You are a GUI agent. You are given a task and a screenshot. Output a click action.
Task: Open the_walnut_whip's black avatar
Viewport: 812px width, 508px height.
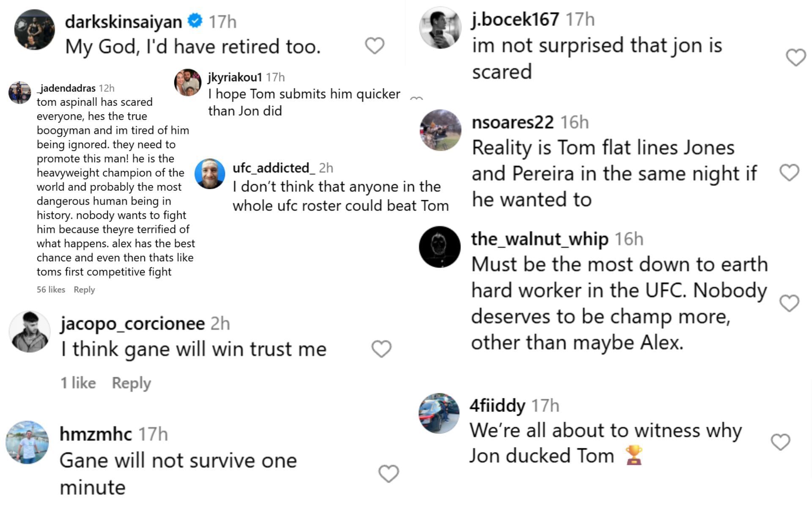click(x=439, y=247)
